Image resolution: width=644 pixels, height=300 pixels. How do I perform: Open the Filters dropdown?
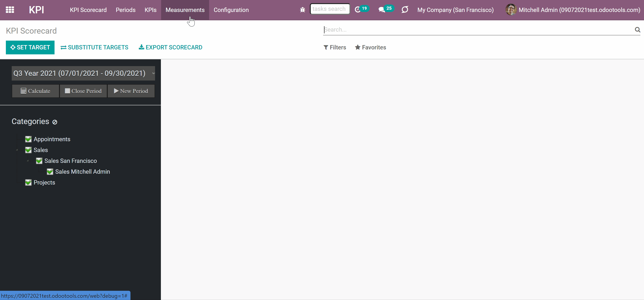point(335,47)
